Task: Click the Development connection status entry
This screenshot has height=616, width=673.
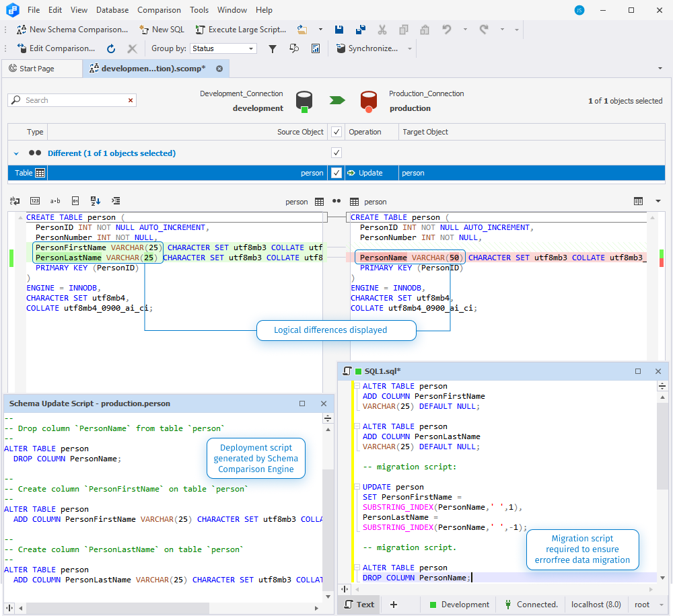Action: [459, 605]
